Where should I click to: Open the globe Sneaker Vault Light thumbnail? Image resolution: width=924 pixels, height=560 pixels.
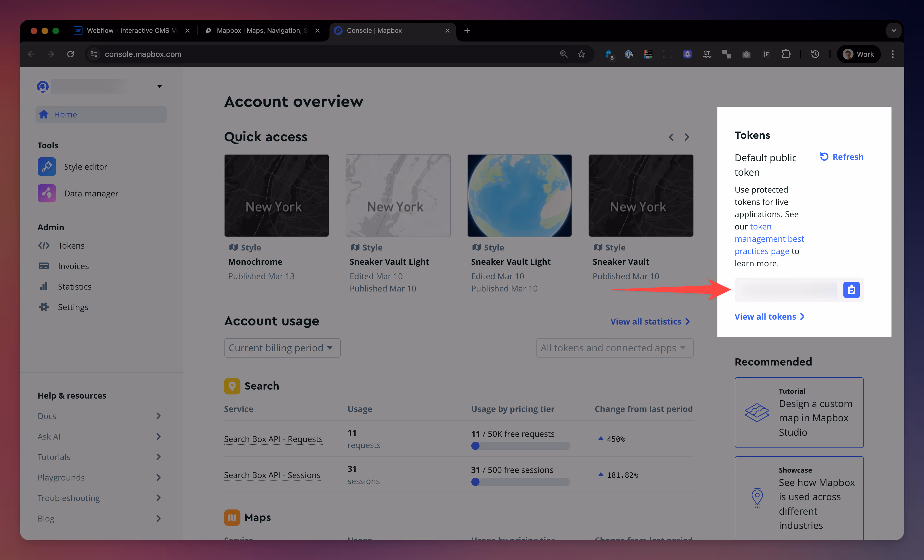click(x=519, y=195)
